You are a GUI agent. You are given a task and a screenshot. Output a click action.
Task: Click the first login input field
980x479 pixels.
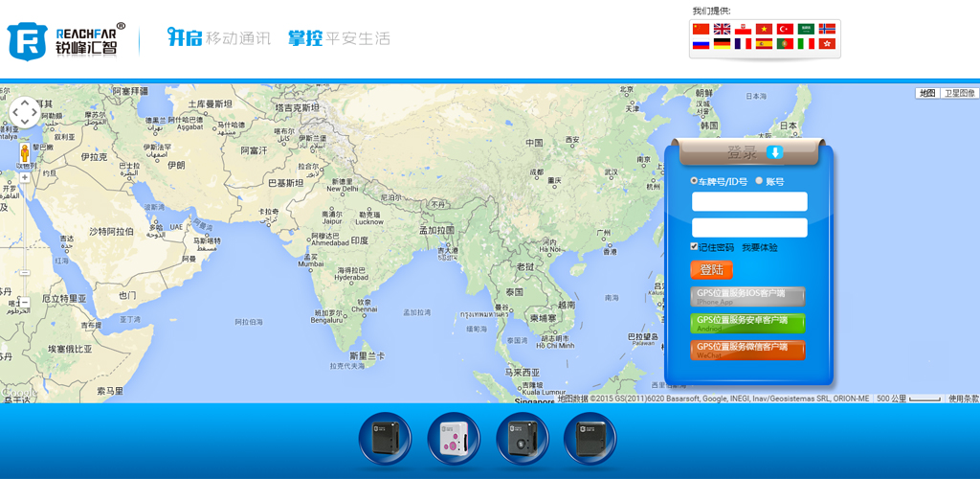coord(749,201)
